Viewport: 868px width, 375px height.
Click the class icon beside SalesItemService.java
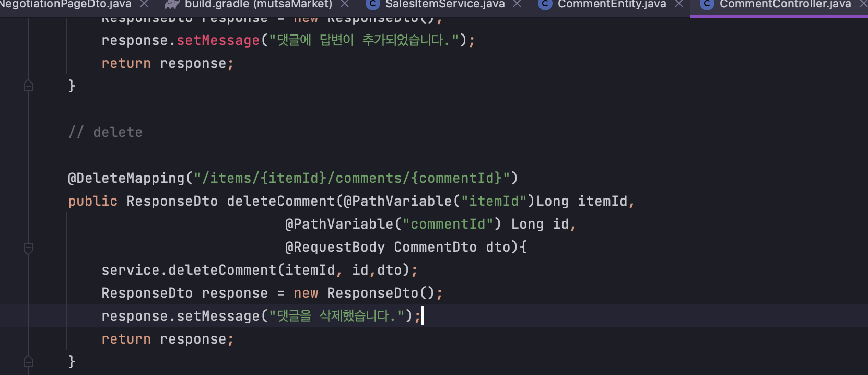pyautogui.click(x=372, y=5)
